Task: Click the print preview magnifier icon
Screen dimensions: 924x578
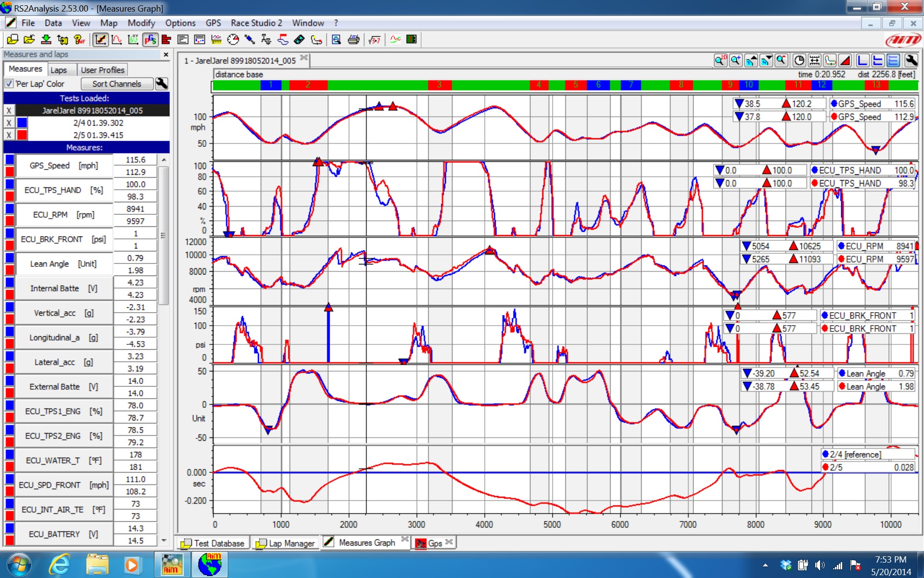Action: click(336, 39)
